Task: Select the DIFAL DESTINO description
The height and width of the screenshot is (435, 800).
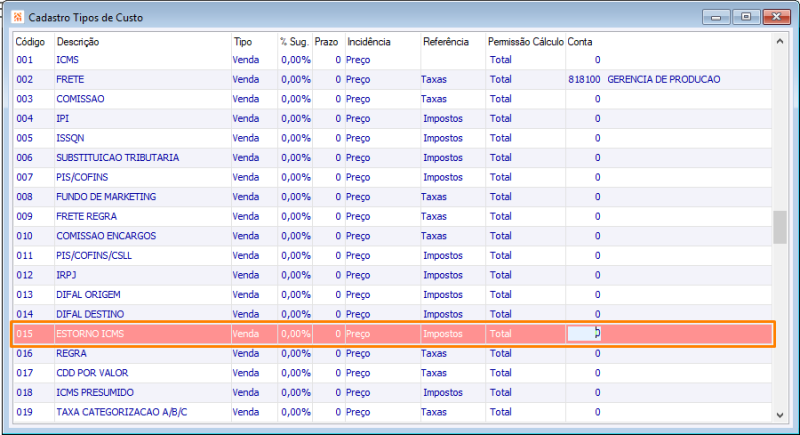Action: (90, 314)
